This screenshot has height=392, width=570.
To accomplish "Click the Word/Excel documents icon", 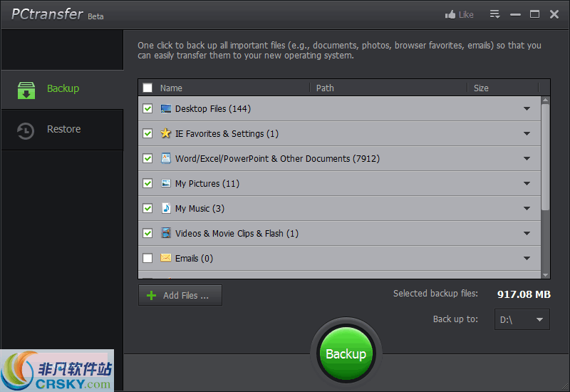I will coord(166,158).
